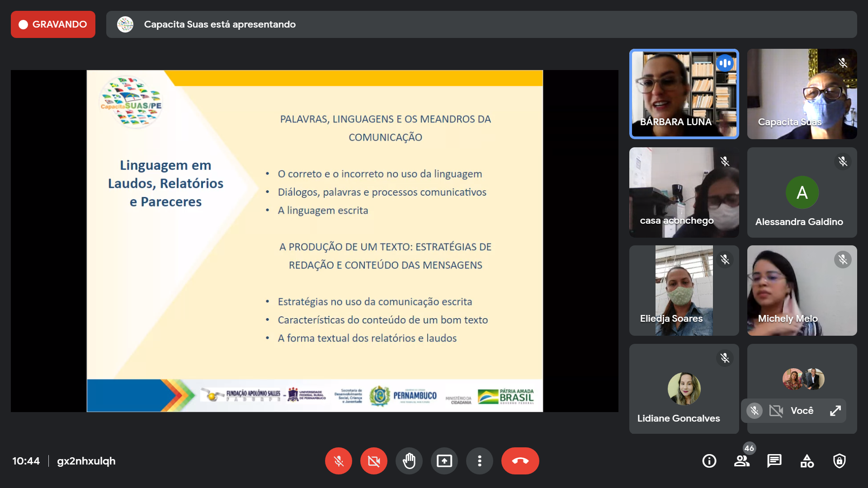
Task: Click the meeting code gx2nhxulqh
Action: click(x=86, y=461)
